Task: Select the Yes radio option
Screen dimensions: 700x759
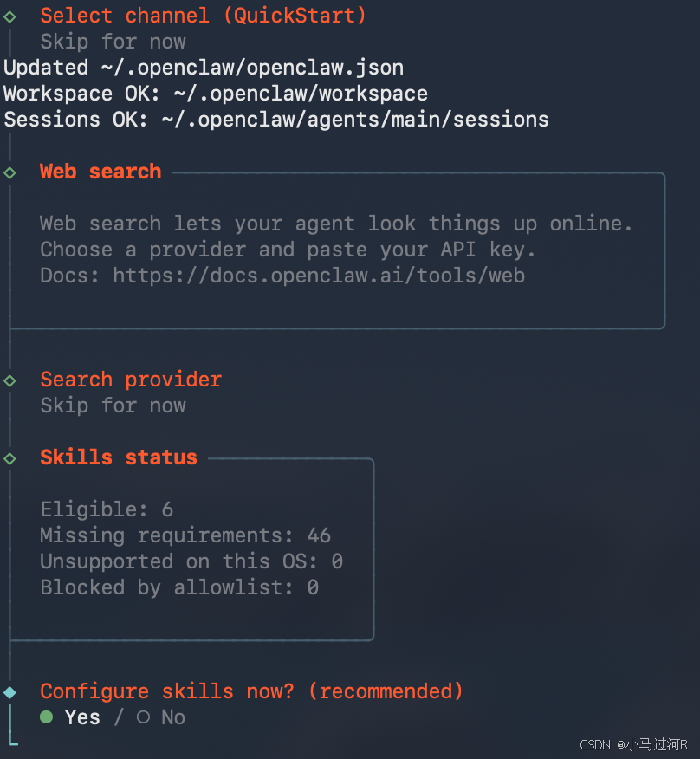Action: click(x=70, y=717)
